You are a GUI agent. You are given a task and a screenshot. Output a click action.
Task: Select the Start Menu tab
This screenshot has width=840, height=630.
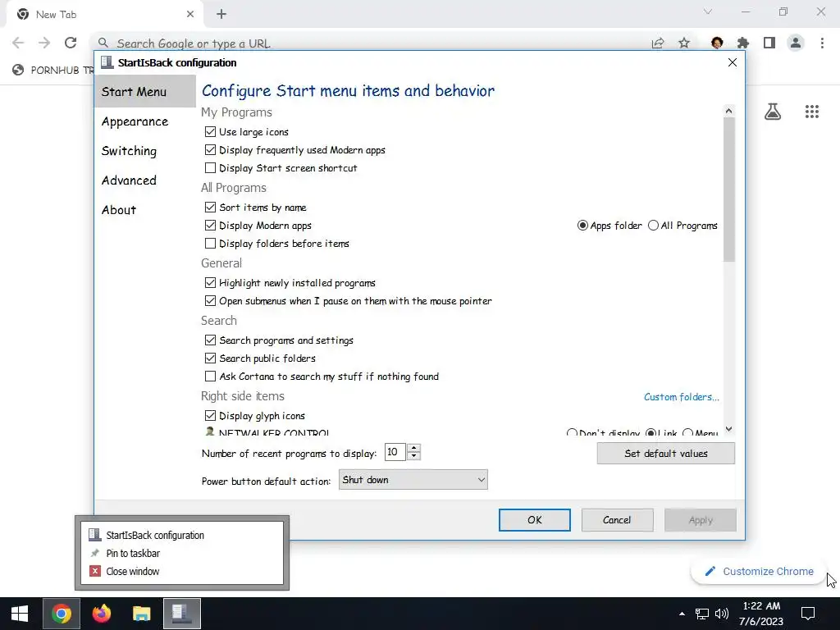pos(144,92)
